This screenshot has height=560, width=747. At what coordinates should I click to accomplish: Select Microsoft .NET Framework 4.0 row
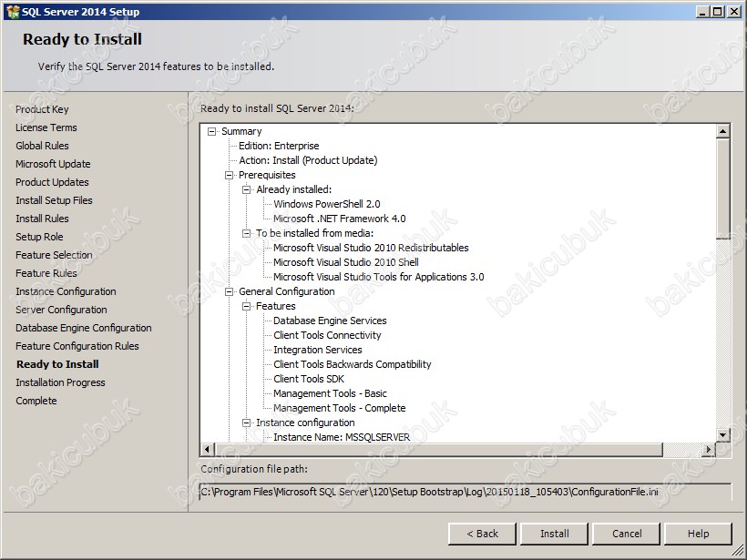click(340, 219)
